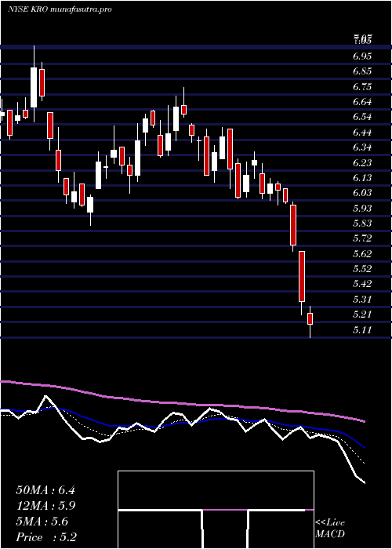The image size is (392, 549).
Task: Select the 5.83 price axis label
Action: 362,224
